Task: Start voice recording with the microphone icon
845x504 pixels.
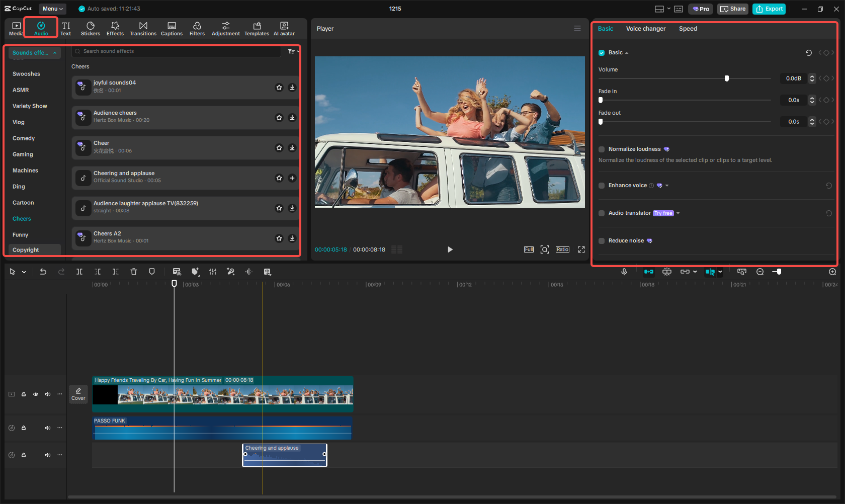Action: click(x=624, y=272)
